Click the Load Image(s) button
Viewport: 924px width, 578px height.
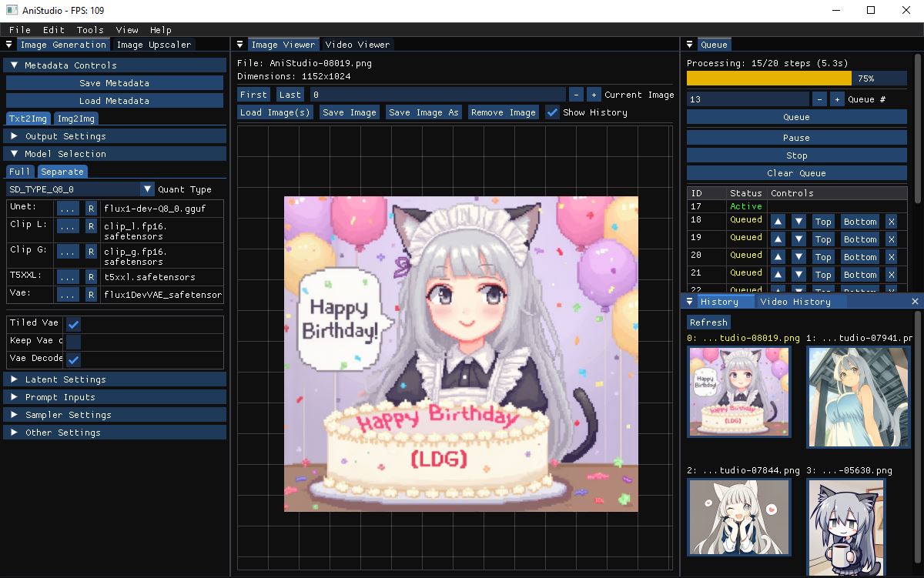pyautogui.click(x=276, y=112)
